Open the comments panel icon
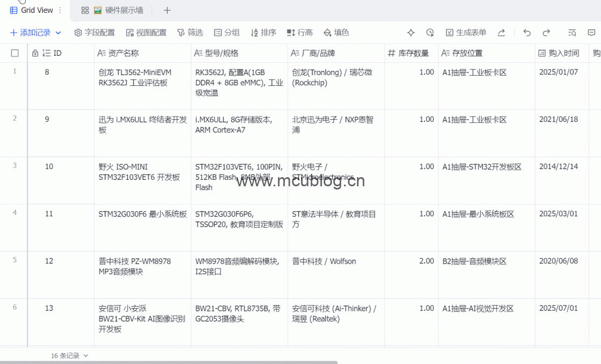This screenshot has height=364, width=601. [x=591, y=33]
